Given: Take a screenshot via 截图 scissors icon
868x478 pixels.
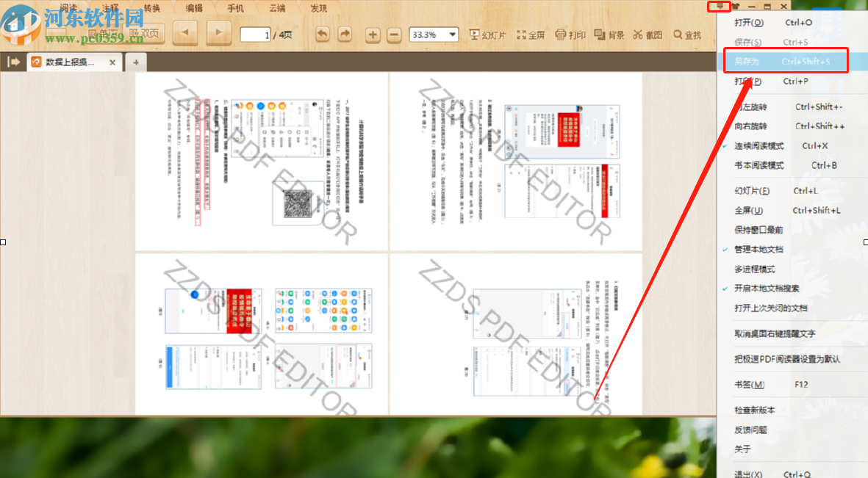Looking at the screenshot, I should click(x=648, y=35).
